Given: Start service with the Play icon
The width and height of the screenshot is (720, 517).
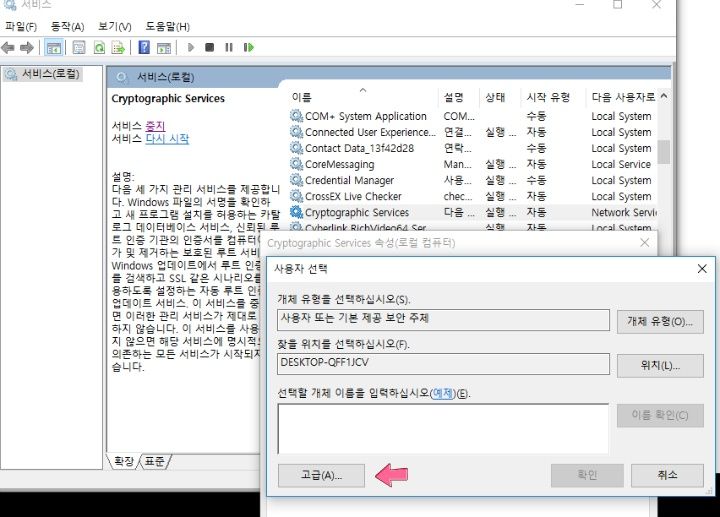Looking at the screenshot, I should coord(191,47).
